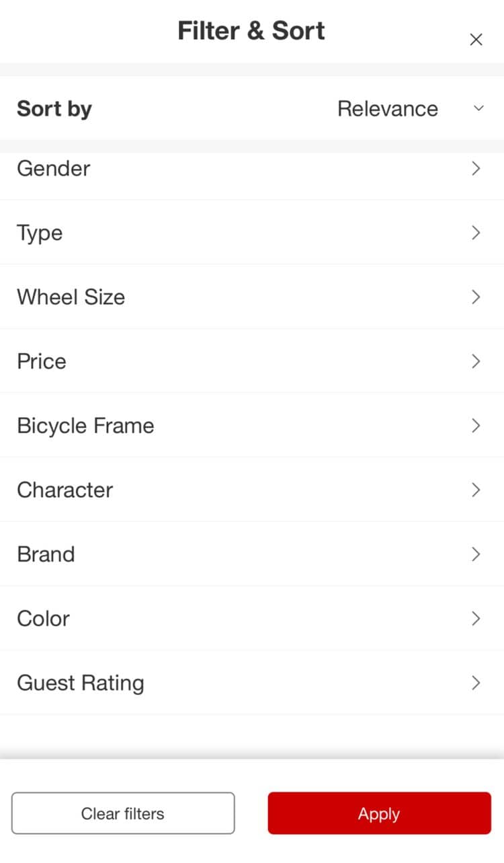Expand the Price filter

pos(42,361)
